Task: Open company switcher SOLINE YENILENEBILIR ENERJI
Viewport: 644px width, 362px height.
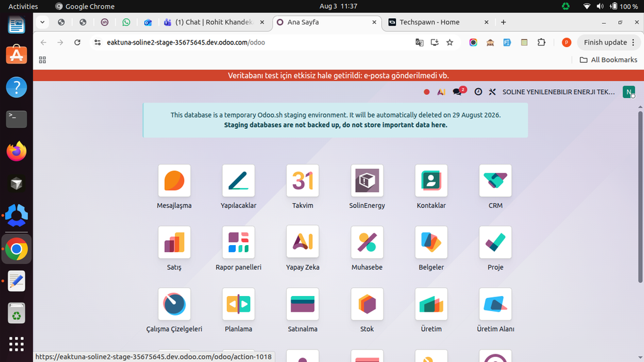Action: pyautogui.click(x=558, y=92)
